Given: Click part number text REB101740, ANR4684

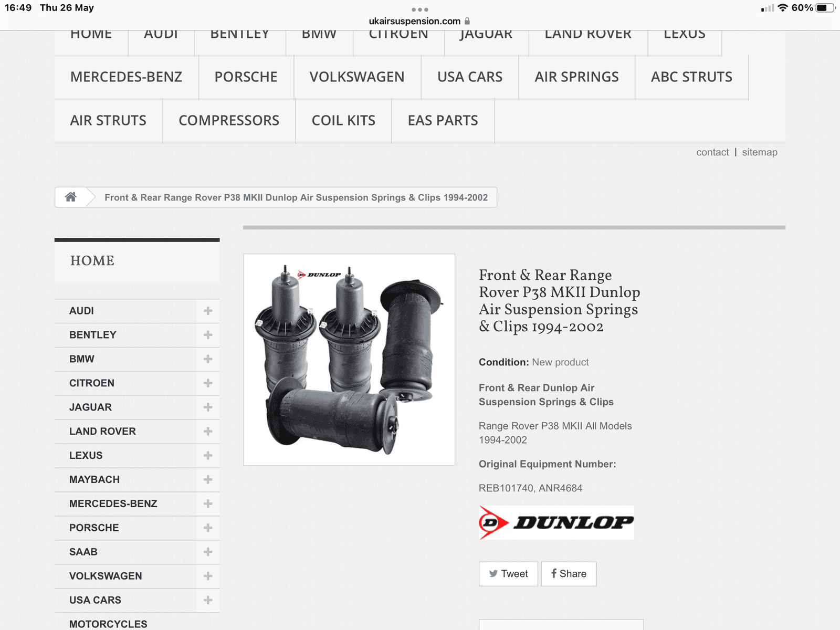Looking at the screenshot, I should click(530, 488).
